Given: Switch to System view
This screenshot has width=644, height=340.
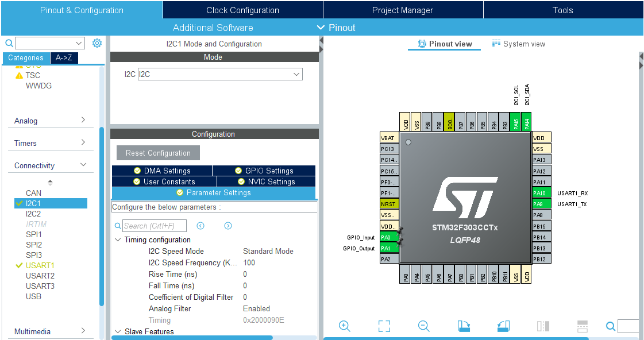Looking at the screenshot, I should pyautogui.click(x=519, y=44).
